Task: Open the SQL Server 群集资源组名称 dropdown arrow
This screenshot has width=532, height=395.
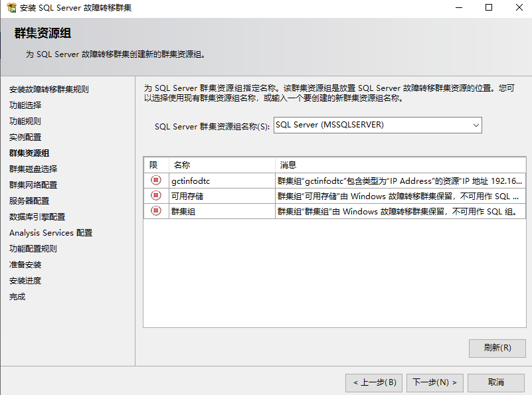Action: click(476, 125)
